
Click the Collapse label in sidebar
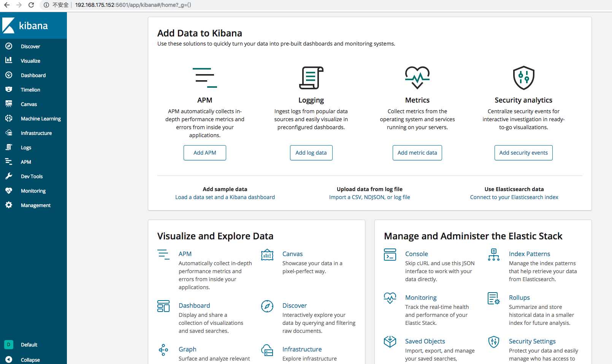(x=30, y=360)
